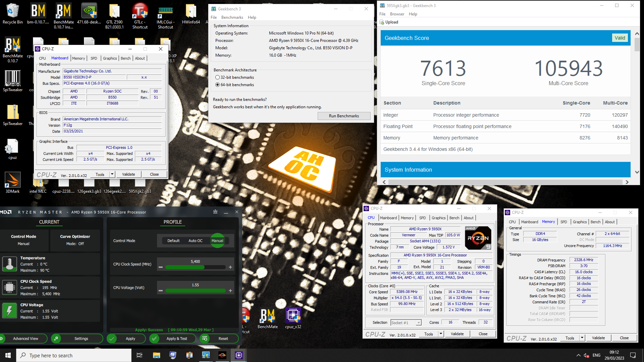Click the Ryzen Master Settings gear icon

(56, 339)
